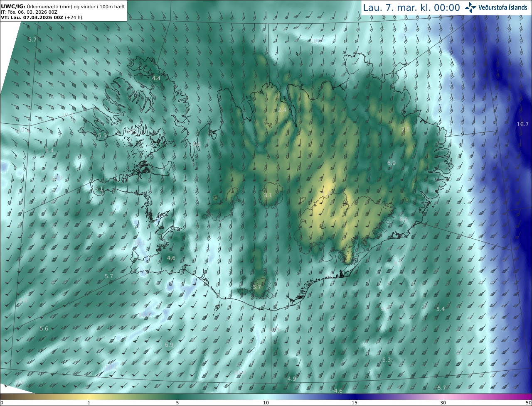Viewport: 532px width, 406px height.
Task: Click the 'Veðurstofa Íslands' text
Action: point(503,7)
